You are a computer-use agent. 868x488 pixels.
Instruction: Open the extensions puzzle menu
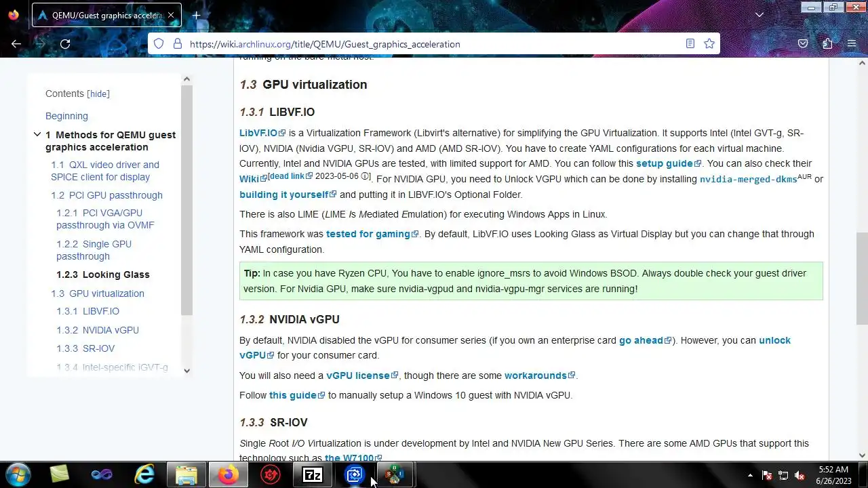[x=827, y=43]
